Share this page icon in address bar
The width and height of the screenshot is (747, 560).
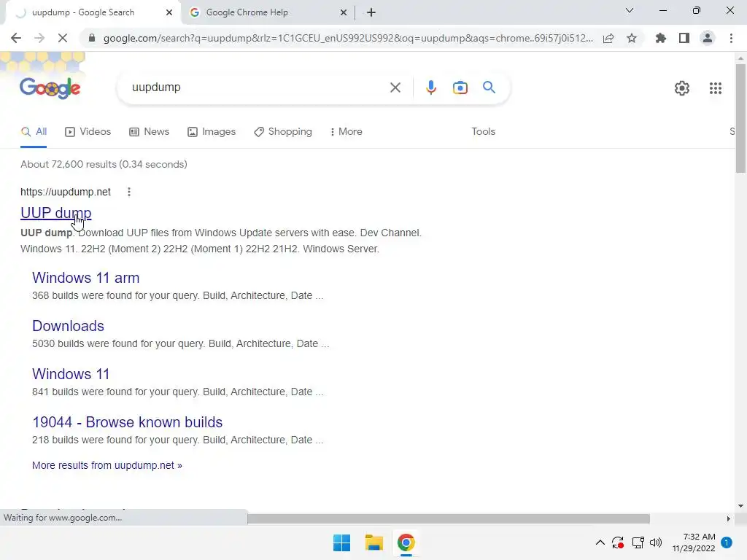(608, 38)
